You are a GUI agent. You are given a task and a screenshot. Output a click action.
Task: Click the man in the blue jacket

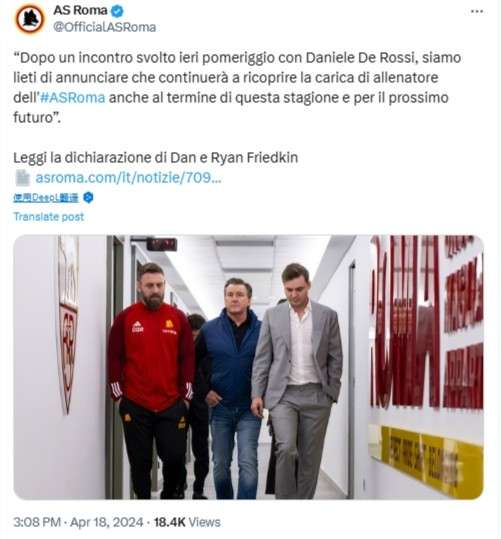[x=231, y=387]
